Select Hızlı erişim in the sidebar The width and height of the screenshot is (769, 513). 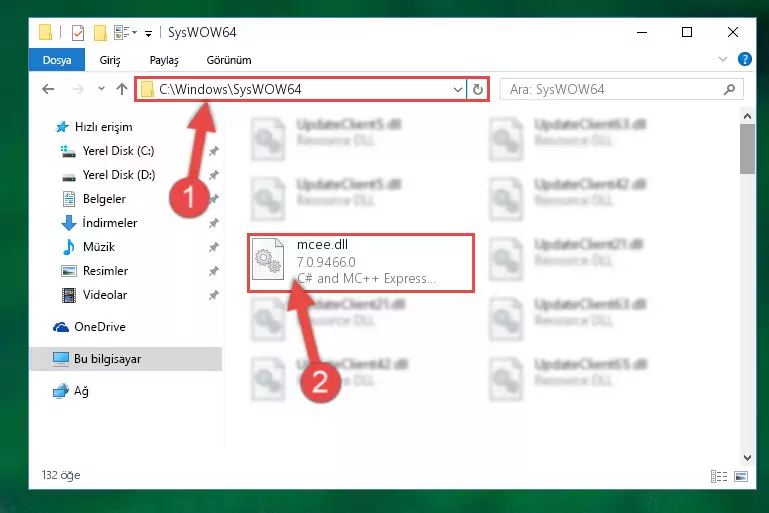tap(103, 127)
